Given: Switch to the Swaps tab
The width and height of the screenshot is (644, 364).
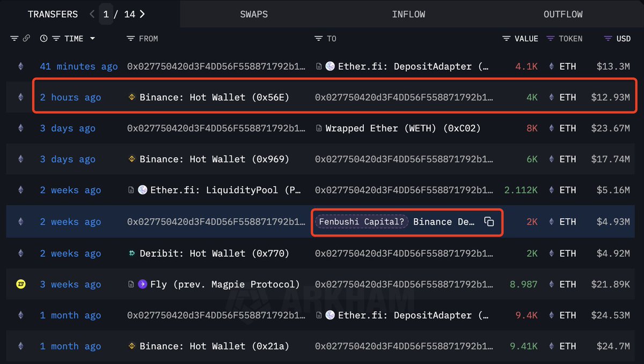Looking at the screenshot, I should tap(254, 14).
